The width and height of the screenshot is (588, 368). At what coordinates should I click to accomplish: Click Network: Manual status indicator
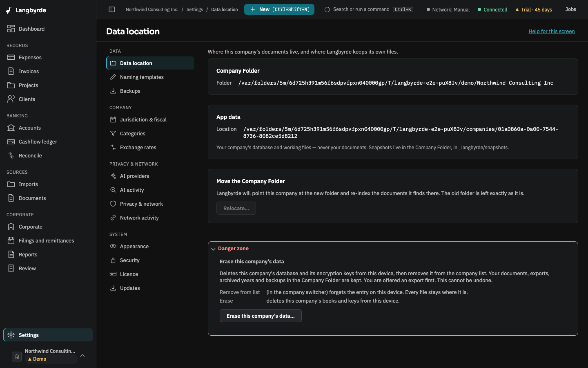coord(448,9)
